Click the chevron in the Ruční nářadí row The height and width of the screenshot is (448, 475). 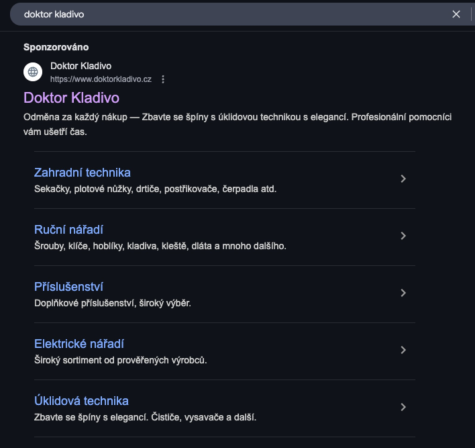(403, 236)
